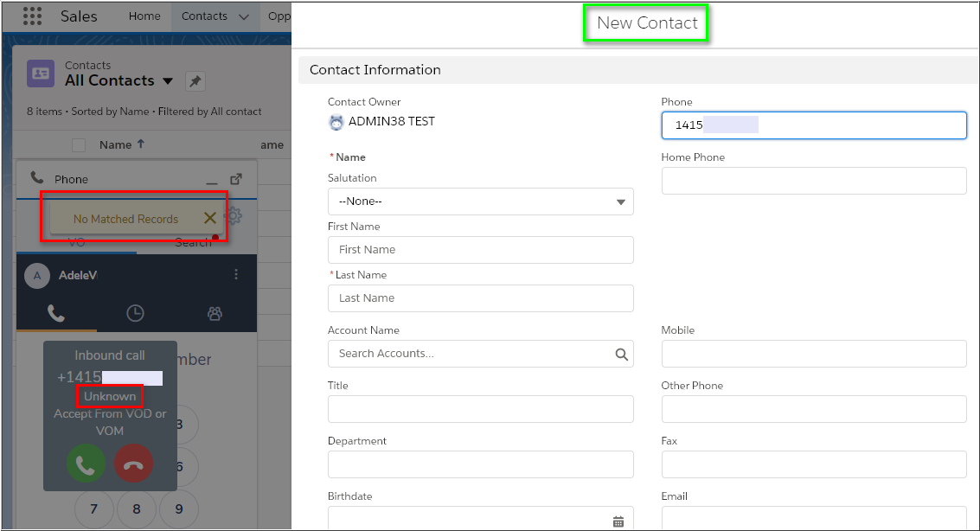Open the Salutation dropdown
Screen dimensions: 980x531
pos(480,202)
